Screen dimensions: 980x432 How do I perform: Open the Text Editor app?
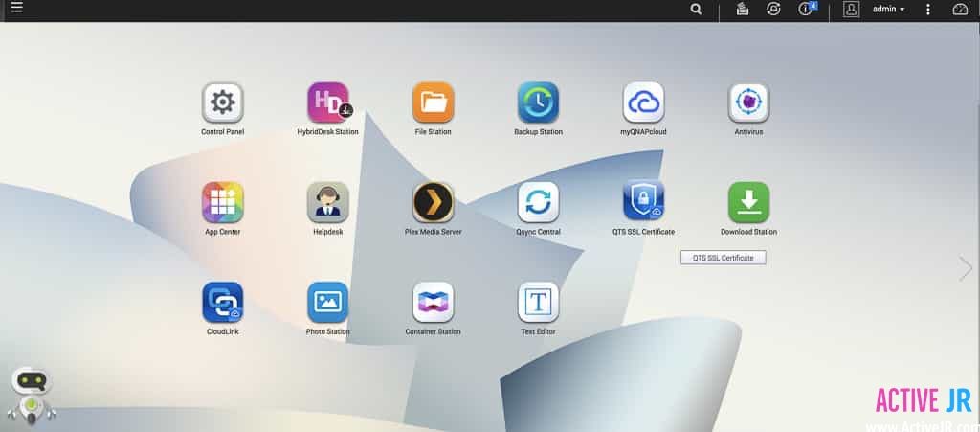tap(538, 302)
